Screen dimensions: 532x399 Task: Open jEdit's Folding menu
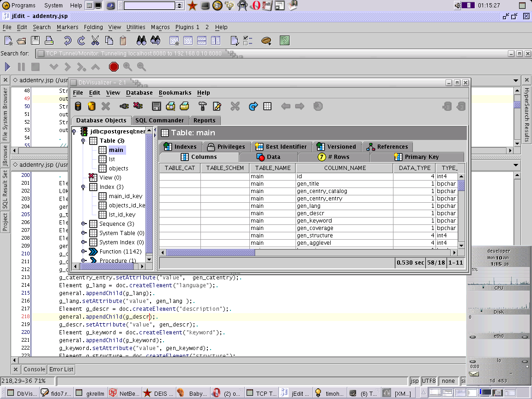coord(93,27)
